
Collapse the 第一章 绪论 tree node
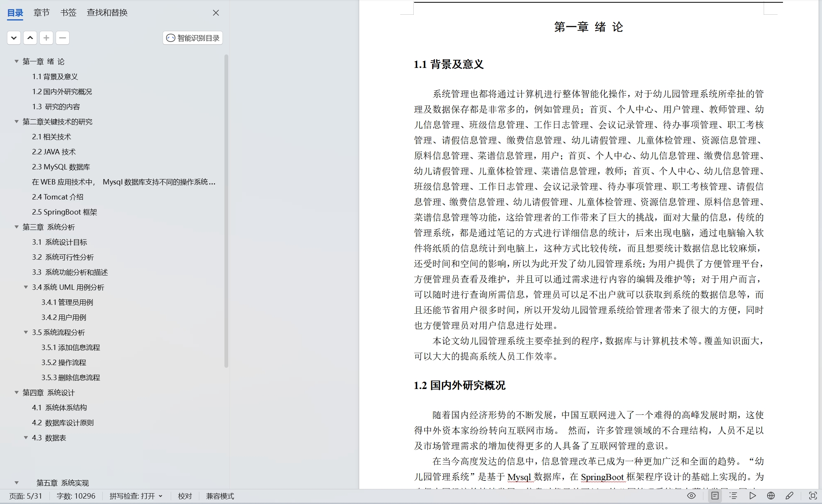tap(17, 61)
